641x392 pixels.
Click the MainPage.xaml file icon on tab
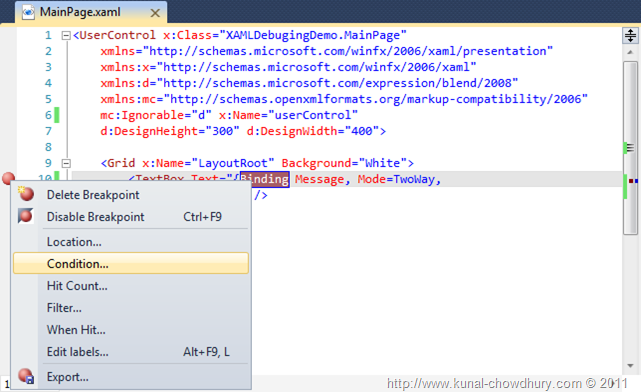click(28, 12)
